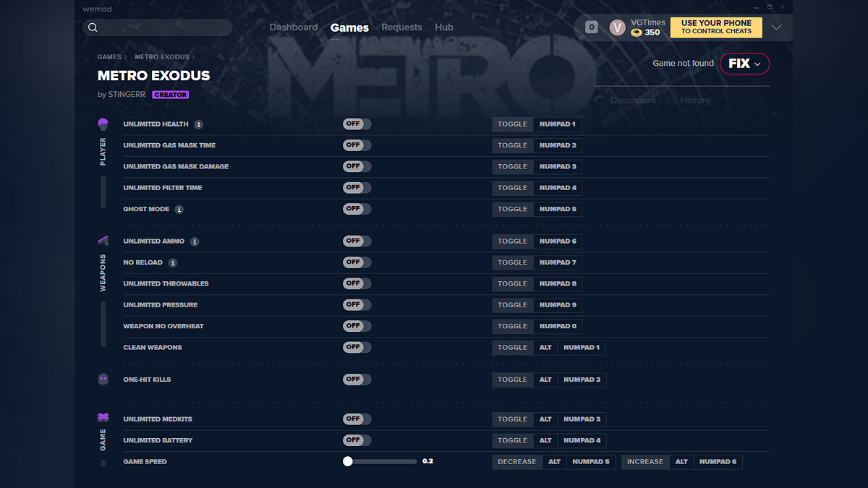This screenshot has height=488, width=868.
Task: Open info icon next to No Reload
Action: point(173,262)
